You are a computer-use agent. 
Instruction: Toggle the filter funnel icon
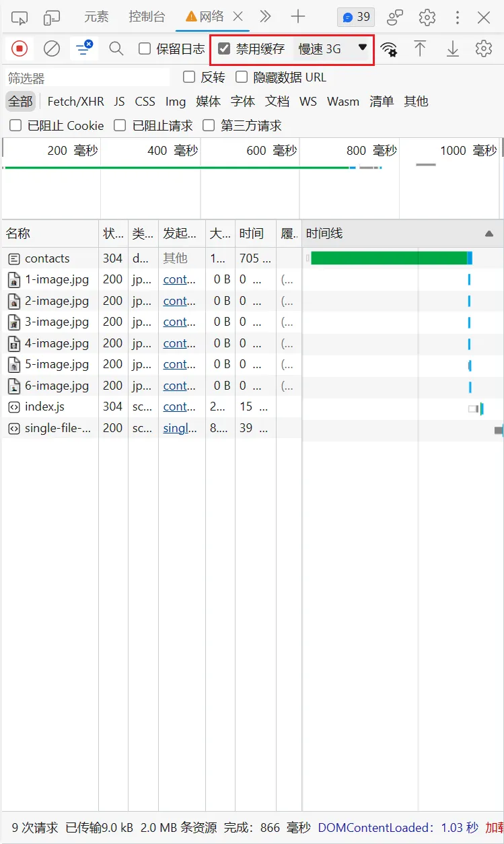[x=84, y=48]
